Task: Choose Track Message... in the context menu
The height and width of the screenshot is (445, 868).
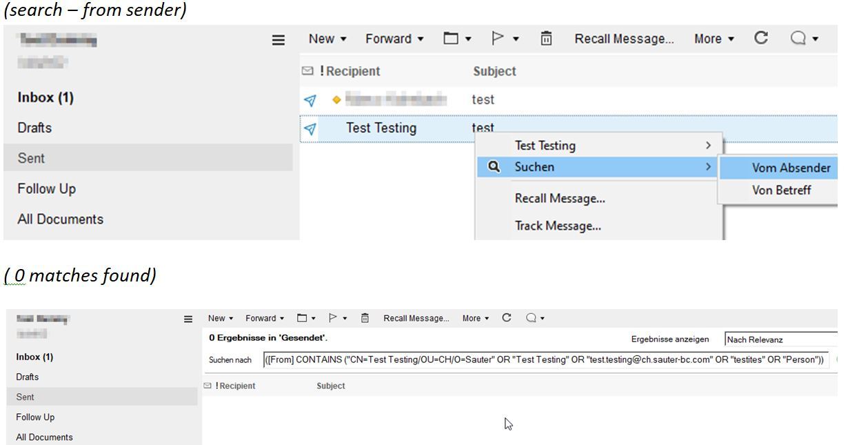Action: click(558, 226)
